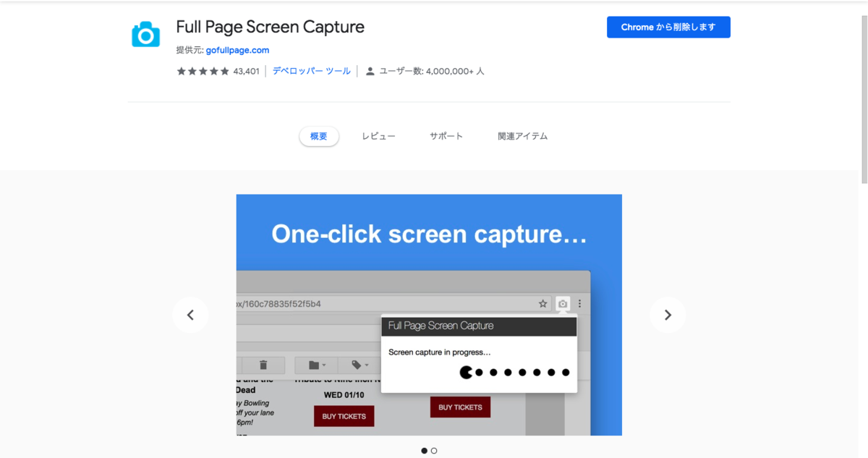This screenshot has width=868, height=458.
Task: Switch to the レビュー tab
Action: tap(379, 136)
